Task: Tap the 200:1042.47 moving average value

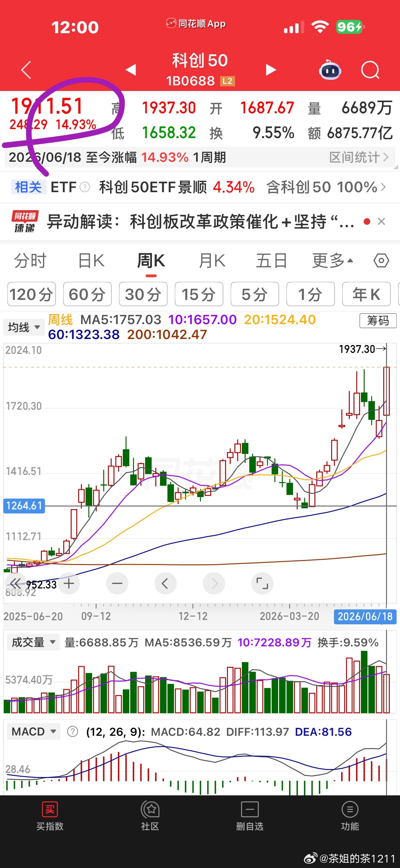Action: coord(167,334)
